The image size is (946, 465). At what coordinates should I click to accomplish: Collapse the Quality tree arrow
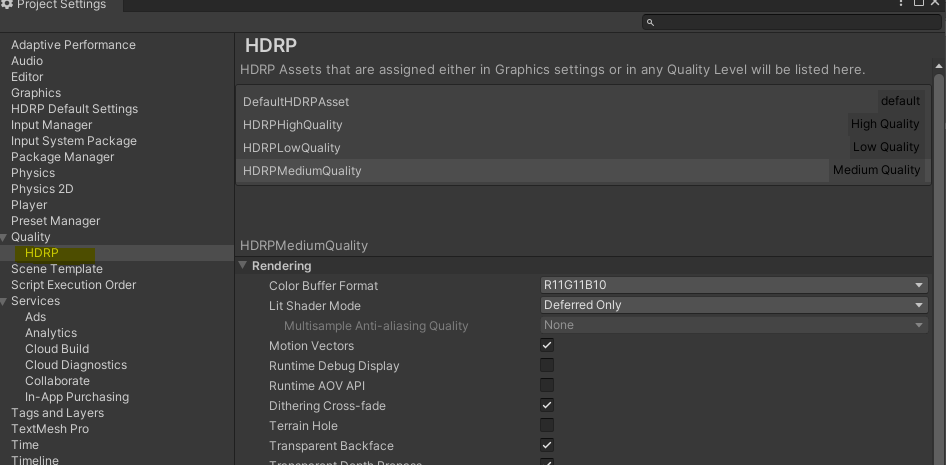[4, 238]
